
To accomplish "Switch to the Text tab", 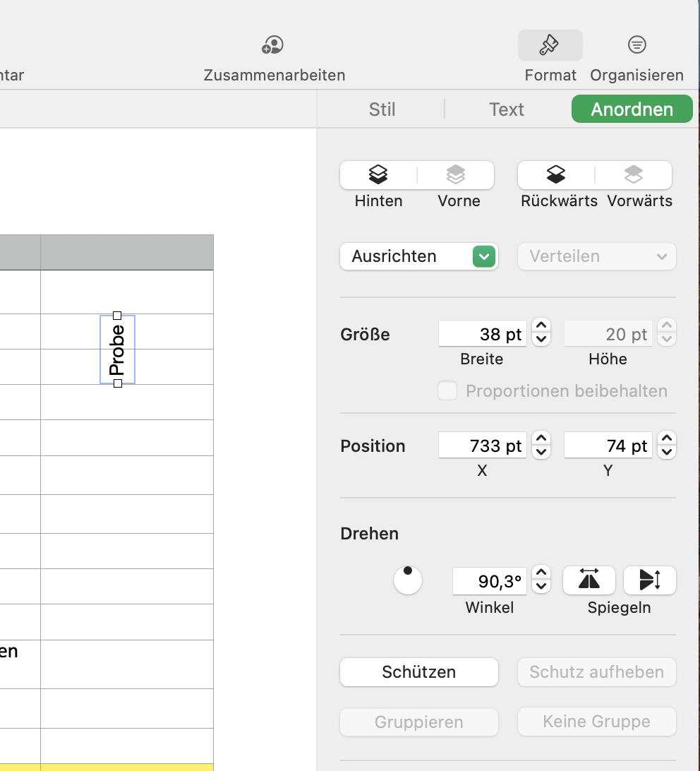I will click(x=507, y=109).
